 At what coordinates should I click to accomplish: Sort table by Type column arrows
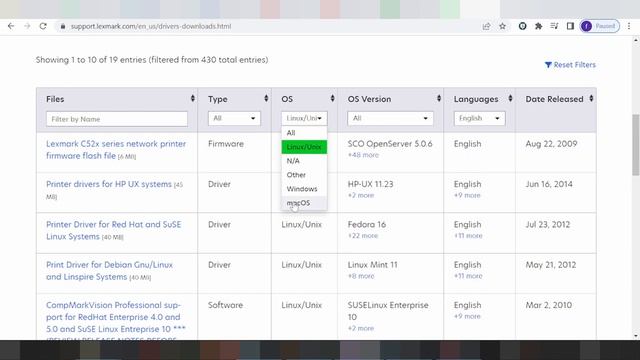point(266,98)
